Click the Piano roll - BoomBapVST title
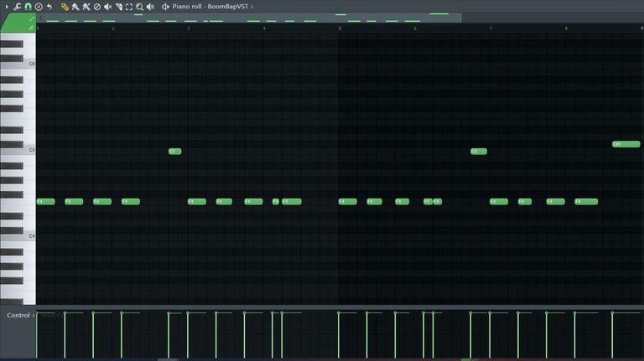The image size is (644, 361). pos(210,7)
